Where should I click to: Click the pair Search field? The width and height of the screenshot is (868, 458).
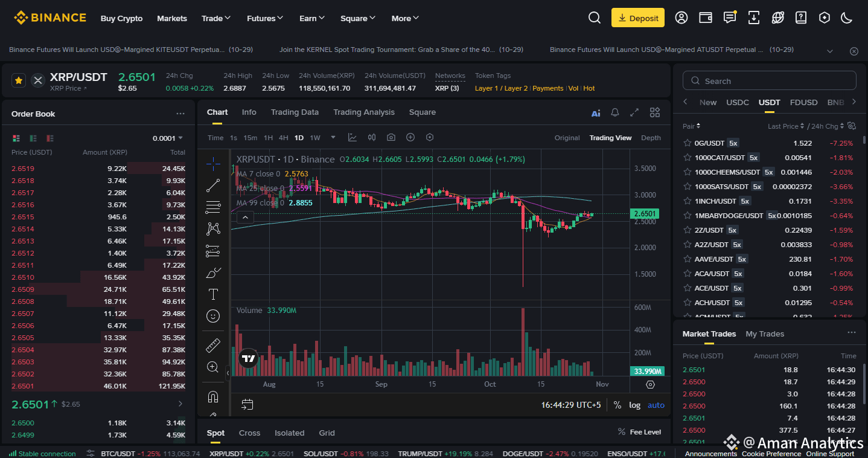click(770, 80)
